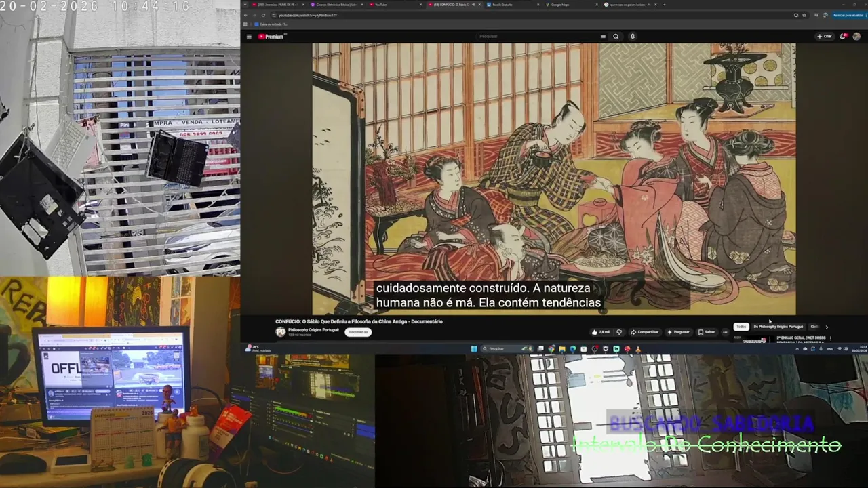The image size is (868, 488).
Task: Bookmark this page with star icon
Action: (805, 15)
